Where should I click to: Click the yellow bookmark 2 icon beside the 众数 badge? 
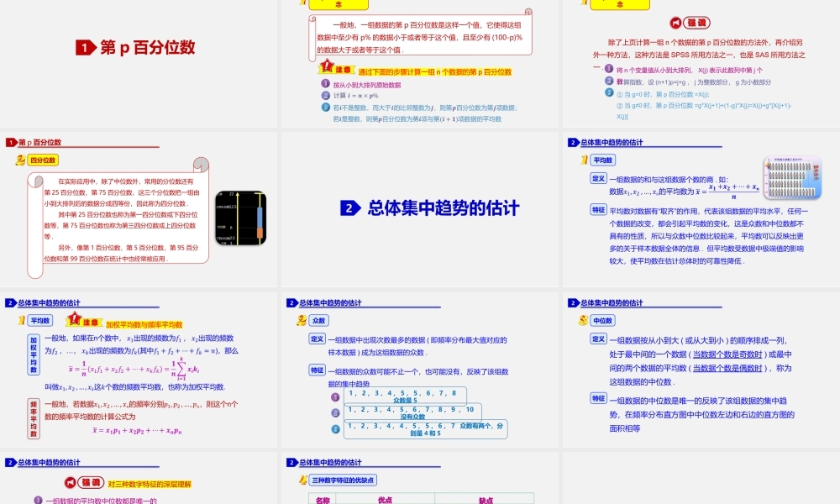pos(300,320)
